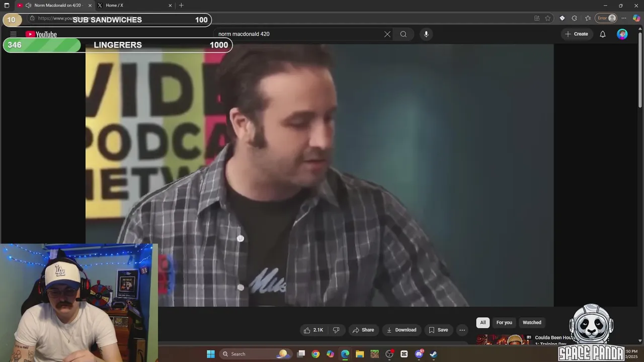644x362 pixels.
Task: Open File Explorer from the taskbar
Action: [360, 354]
